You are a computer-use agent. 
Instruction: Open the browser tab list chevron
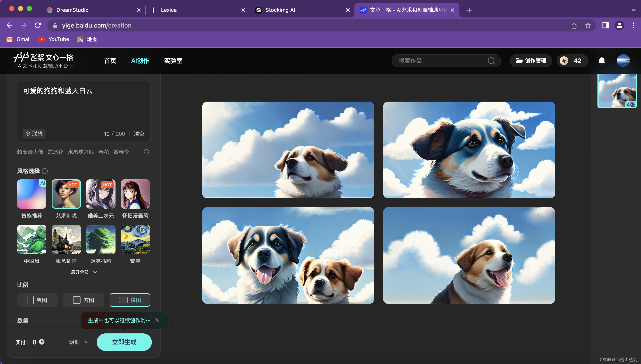[x=633, y=10]
